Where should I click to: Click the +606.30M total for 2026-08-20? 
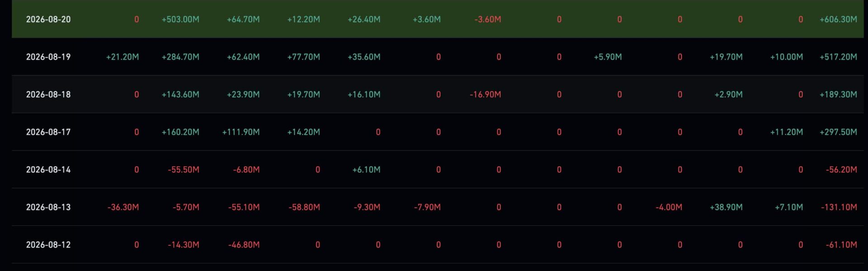(x=838, y=19)
